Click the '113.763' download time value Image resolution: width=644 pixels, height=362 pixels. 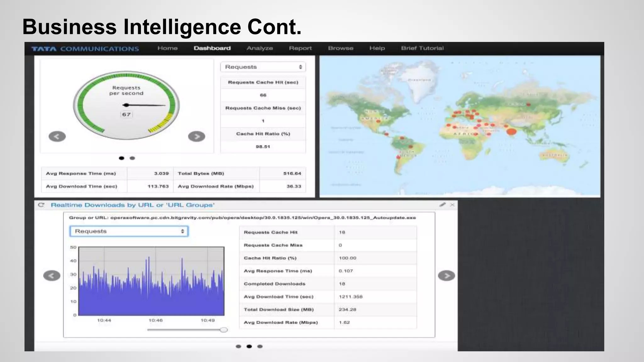pos(158,186)
